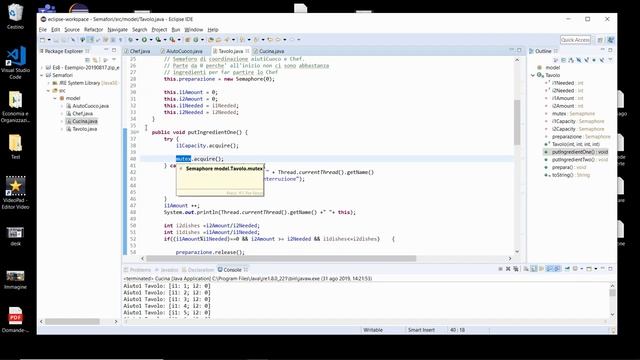
Task: Click the Display Selected Console icon
Action: point(576,269)
